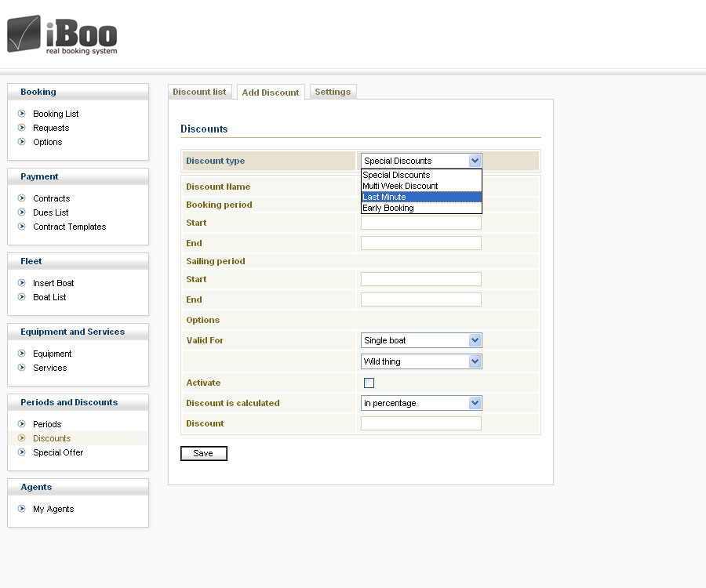Switch to the Discount list tab
The height and width of the screenshot is (588, 706).
point(199,92)
